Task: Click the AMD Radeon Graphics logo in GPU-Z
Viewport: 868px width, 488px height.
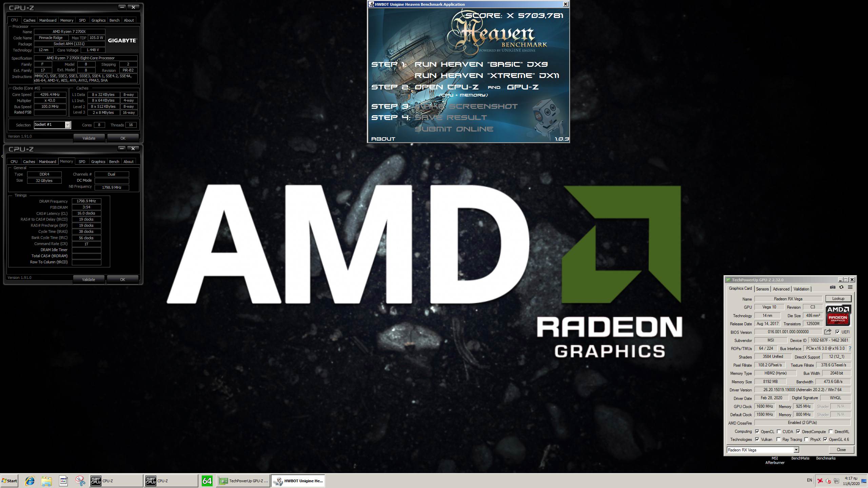Action: pos(838,315)
